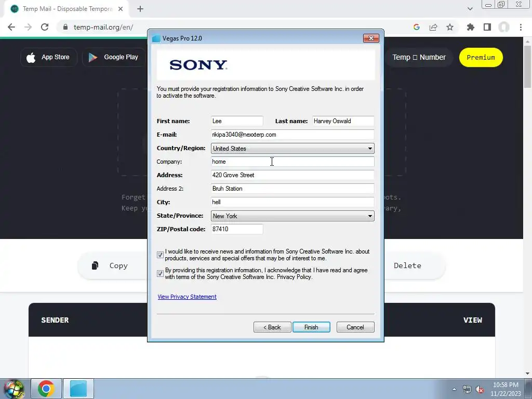This screenshot has height=399, width=532.
Task: Click the share page icon in Chrome
Action: coord(433,27)
